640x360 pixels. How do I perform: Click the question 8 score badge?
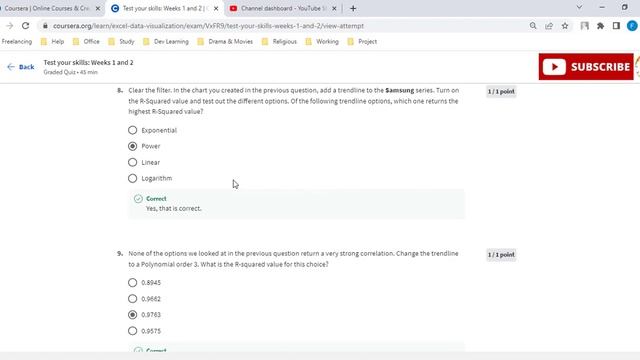(501, 91)
